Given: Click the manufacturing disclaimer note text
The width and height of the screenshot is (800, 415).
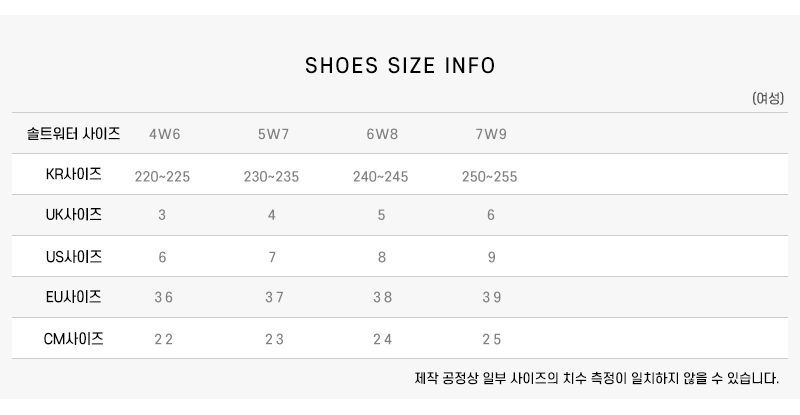Looking at the screenshot, I should [597, 379].
